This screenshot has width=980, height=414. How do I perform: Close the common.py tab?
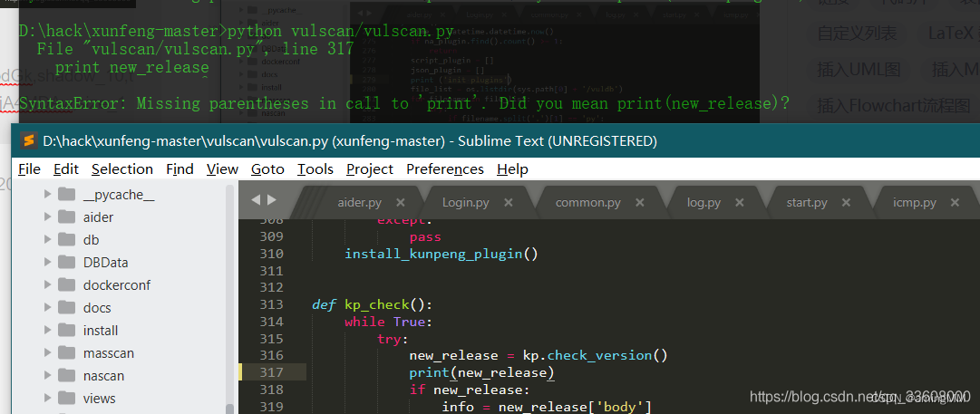[x=639, y=202]
